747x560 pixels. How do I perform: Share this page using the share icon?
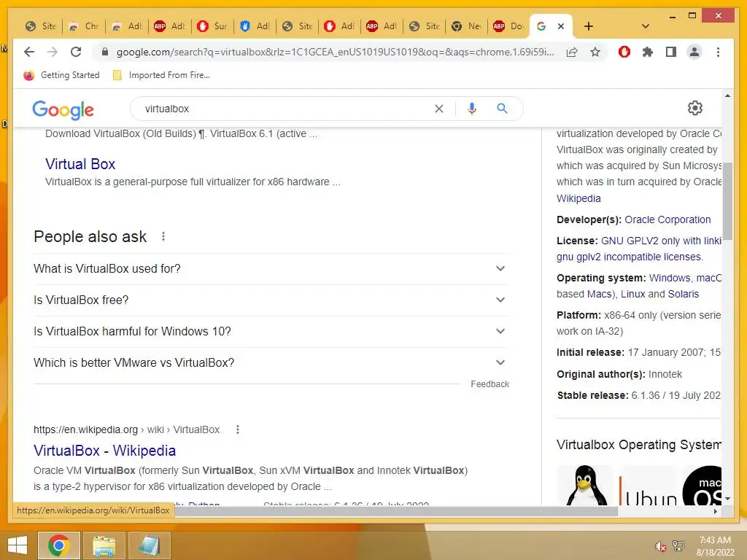click(x=572, y=52)
